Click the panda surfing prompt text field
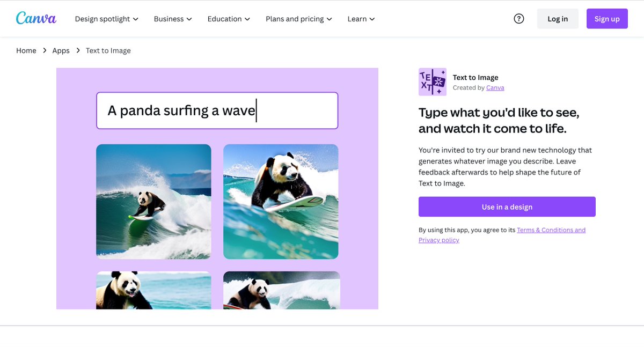 [217, 110]
